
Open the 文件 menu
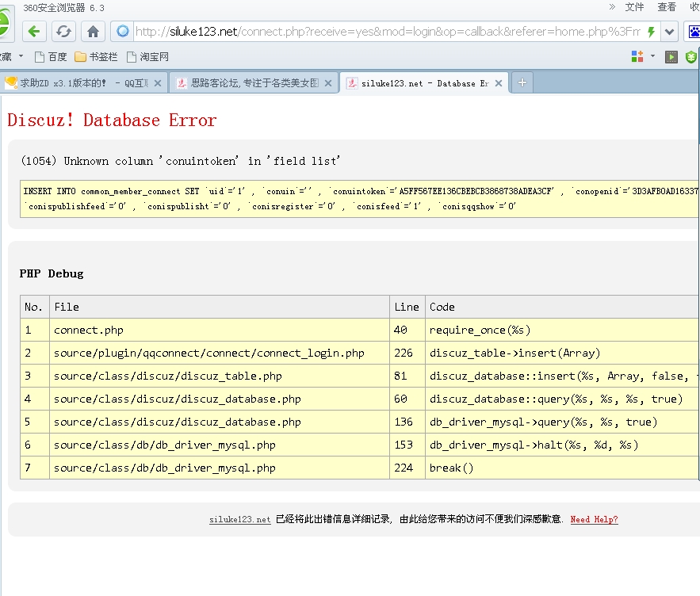(x=634, y=7)
